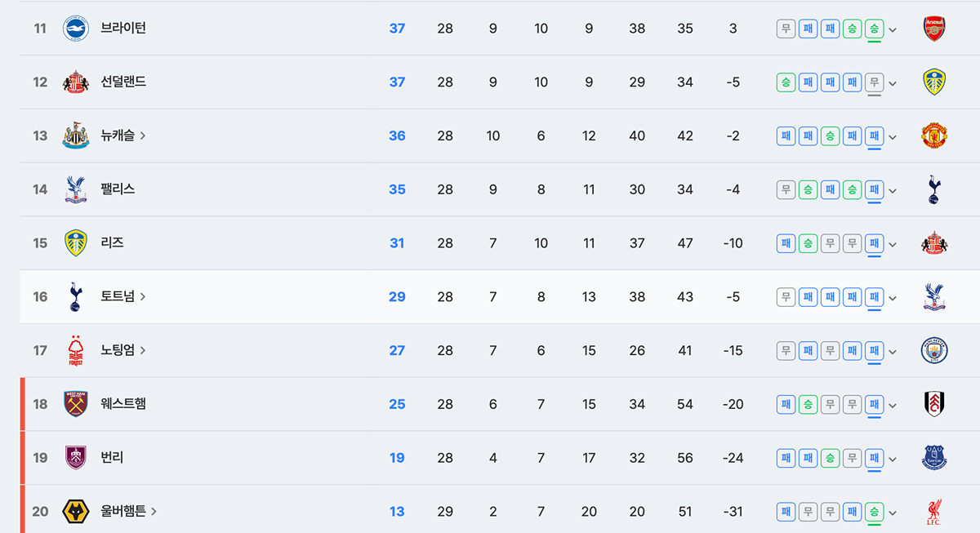Click Everton crest in 번리 row
The width and height of the screenshot is (980, 533).
[x=933, y=458]
